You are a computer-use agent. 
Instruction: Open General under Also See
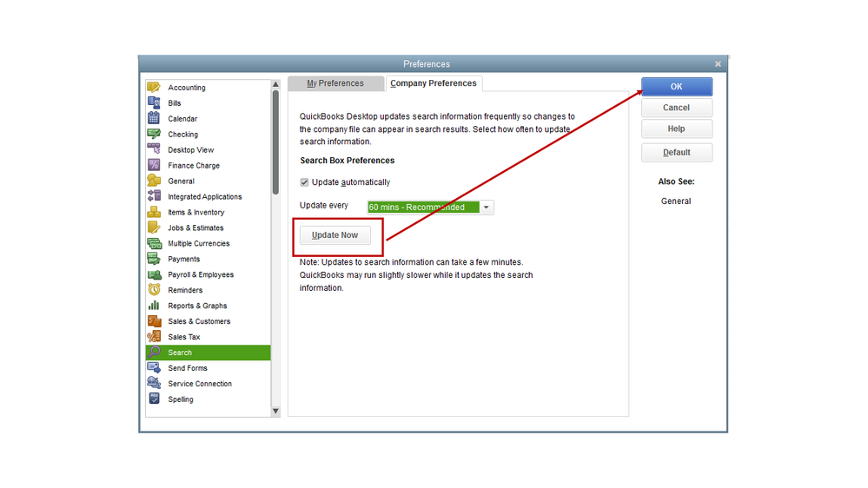pos(676,201)
